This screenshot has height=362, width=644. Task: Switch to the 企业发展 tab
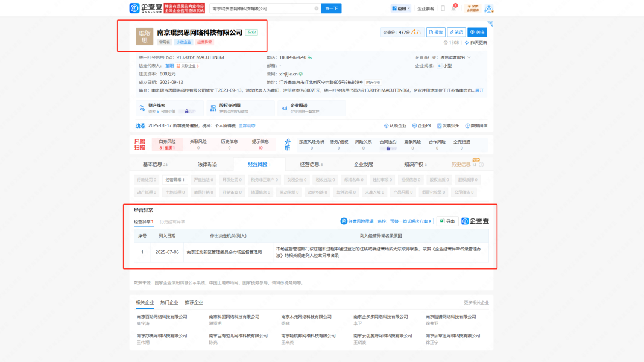364,164
